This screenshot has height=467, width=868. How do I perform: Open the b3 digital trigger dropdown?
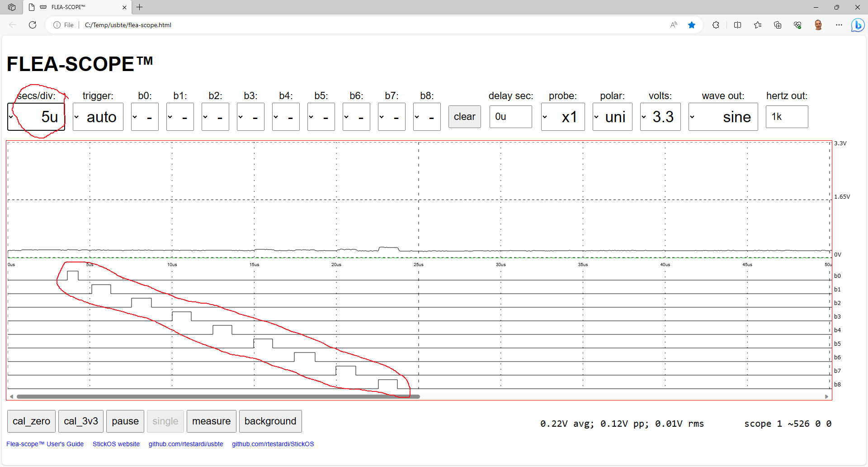[x=250, y=117]
